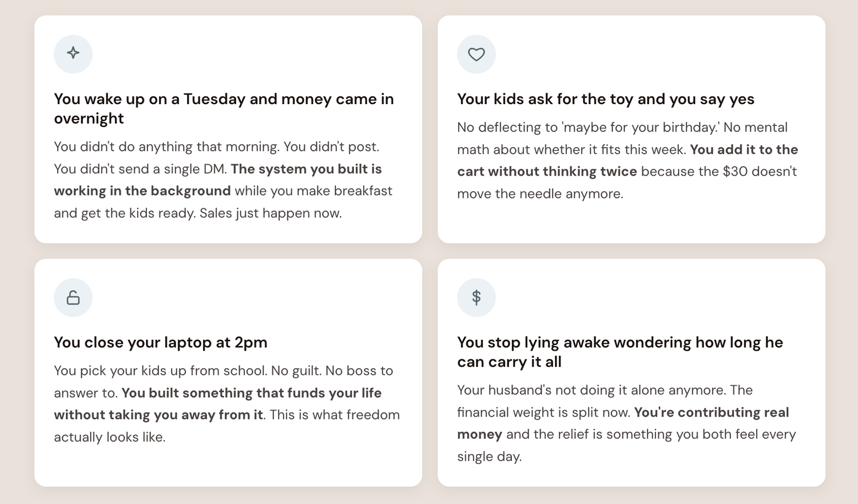
Task: Select heading "You wake up on a Tuesday"
Action: tap(224, 109)
